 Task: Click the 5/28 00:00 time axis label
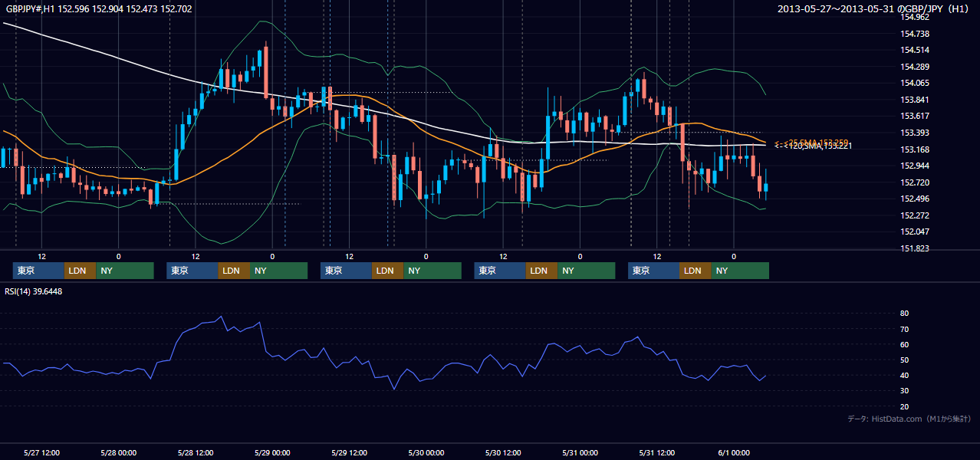pyautogui.click(x=119, y=453)
